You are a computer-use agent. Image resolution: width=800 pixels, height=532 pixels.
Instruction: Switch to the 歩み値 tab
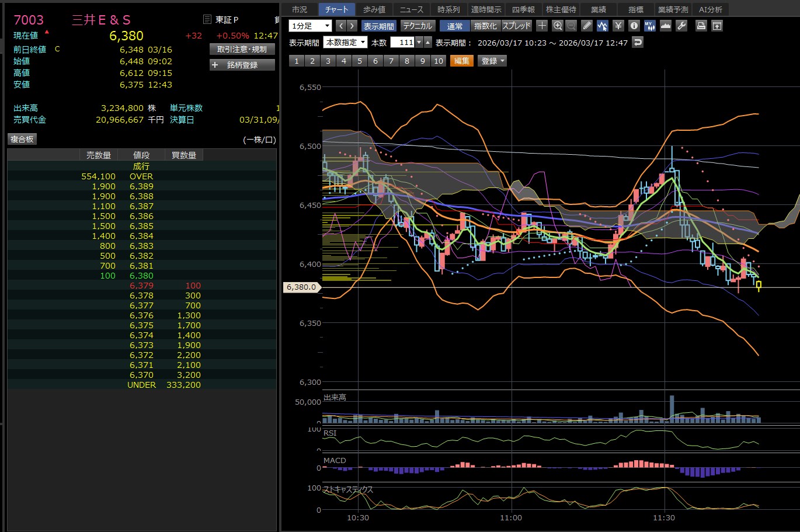click(x=374, y=9)
